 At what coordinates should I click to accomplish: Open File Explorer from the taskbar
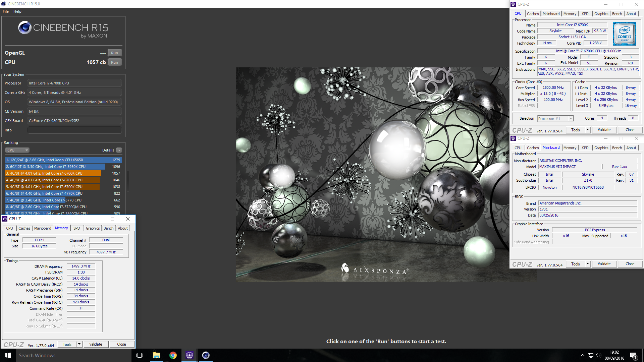point(156,355)
